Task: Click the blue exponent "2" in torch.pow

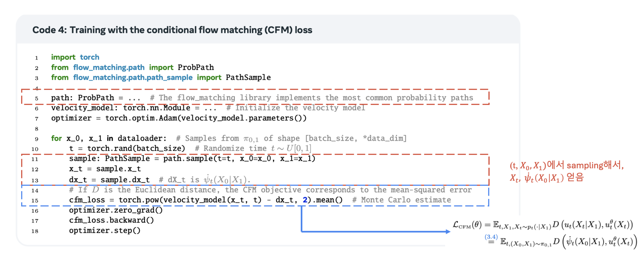Action: [x=305, y=200]
